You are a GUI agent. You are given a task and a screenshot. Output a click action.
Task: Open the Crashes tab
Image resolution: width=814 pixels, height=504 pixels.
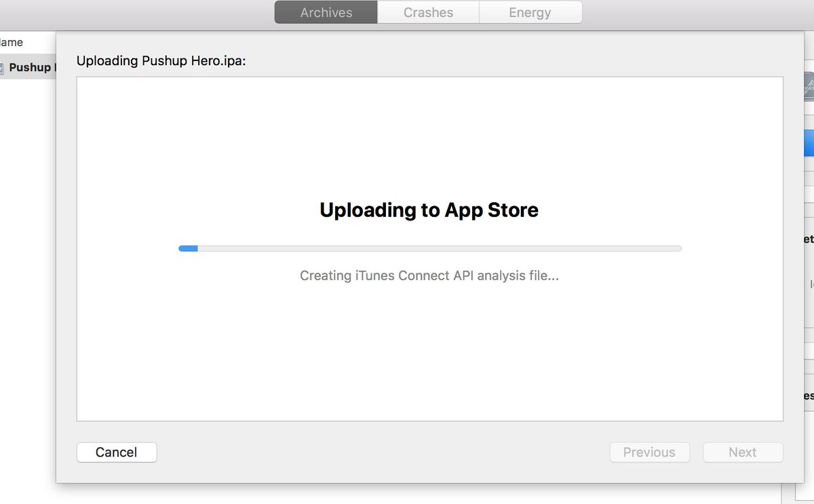[429, 12]
